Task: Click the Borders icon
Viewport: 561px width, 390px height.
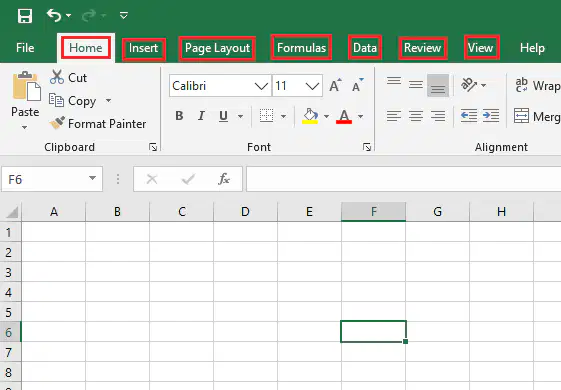Action: [266, 116]
